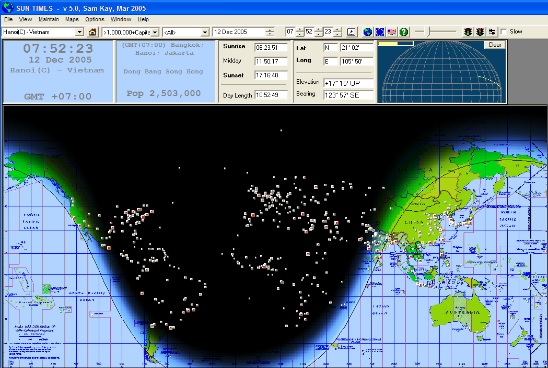Click the seconds field showing 23

click(x=328, y=32)
